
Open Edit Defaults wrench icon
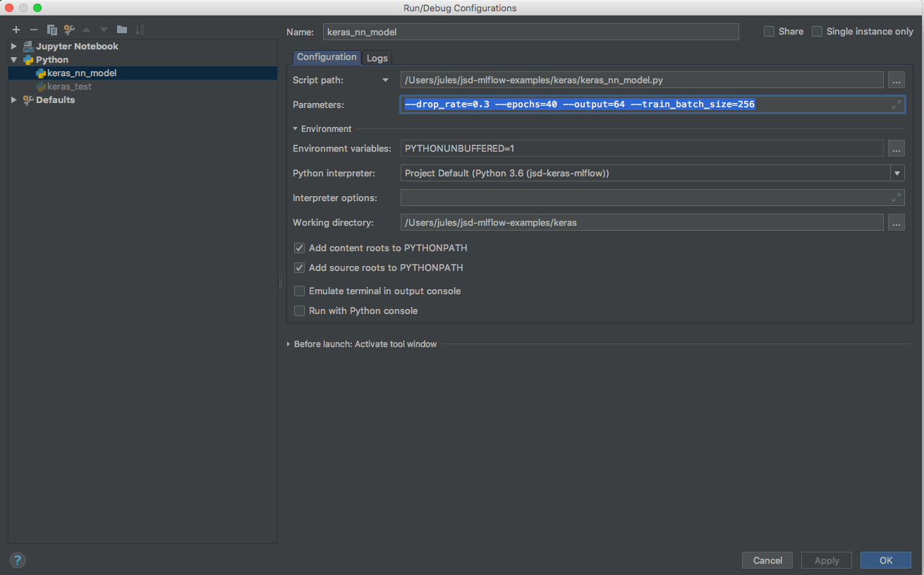(x=69, y=30)
